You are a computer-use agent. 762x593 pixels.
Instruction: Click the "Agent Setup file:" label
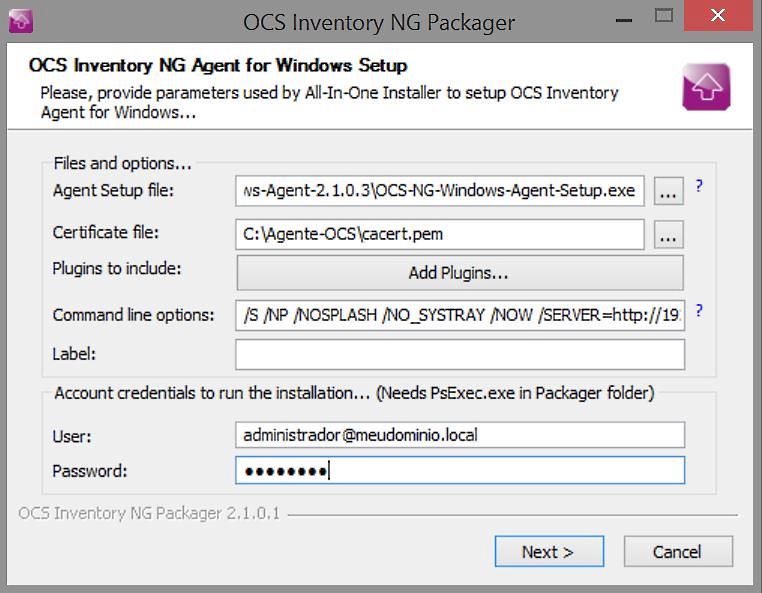point(113,190)
